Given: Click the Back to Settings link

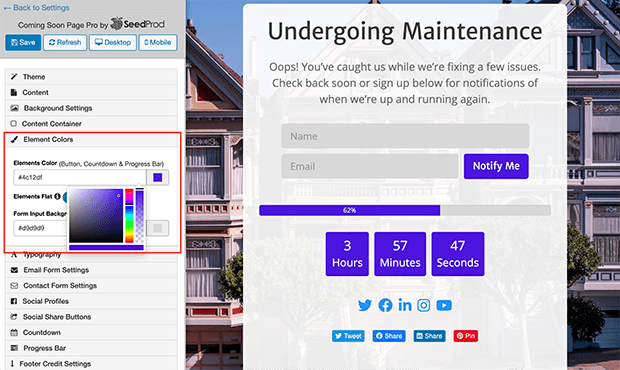Looking at the screenshot, I should click(x=36, y=8).
